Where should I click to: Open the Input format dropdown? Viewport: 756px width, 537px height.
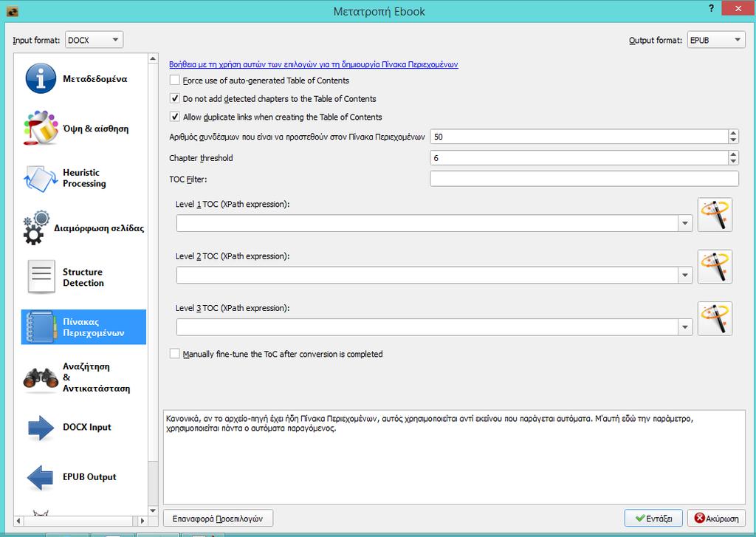pos(94,40)
